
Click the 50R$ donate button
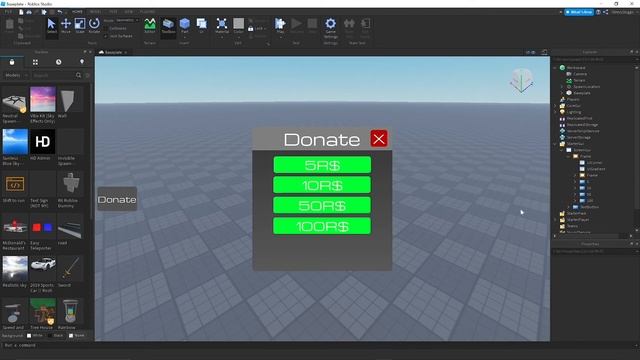pyautogui.click(x=322, y=206)
